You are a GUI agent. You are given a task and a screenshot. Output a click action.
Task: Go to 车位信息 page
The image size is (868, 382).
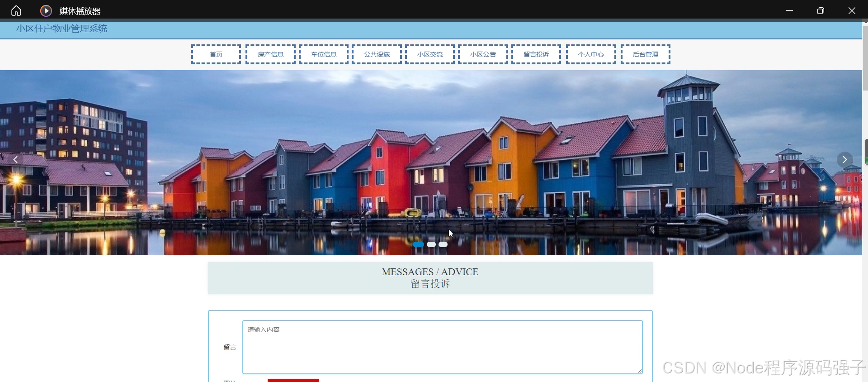pyautogui.click(x=324, y=54)
